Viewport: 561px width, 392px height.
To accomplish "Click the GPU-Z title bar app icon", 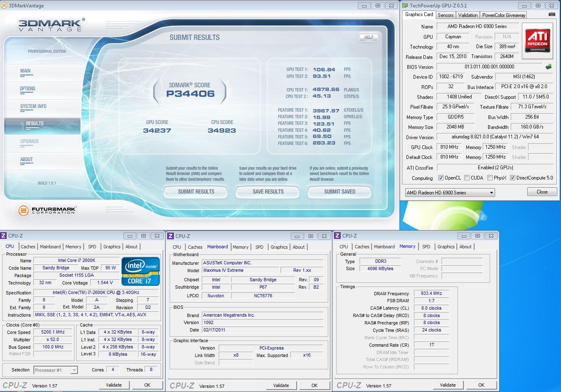I will 405,5.
